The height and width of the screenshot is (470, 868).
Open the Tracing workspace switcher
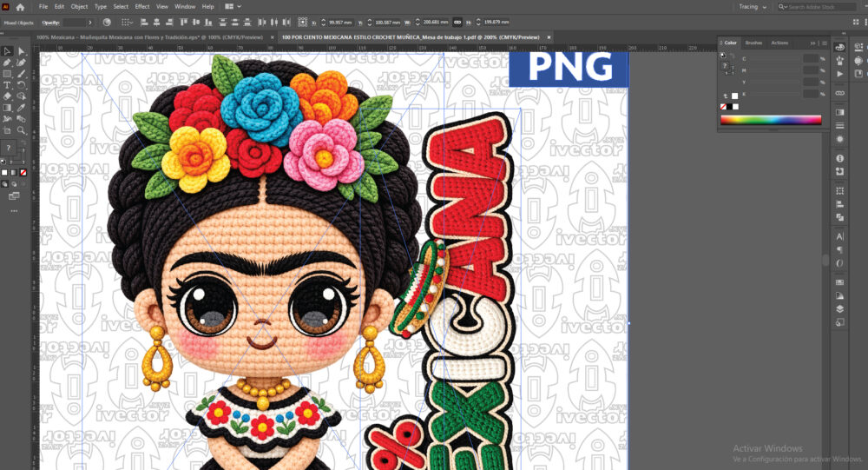coord(753,7)
